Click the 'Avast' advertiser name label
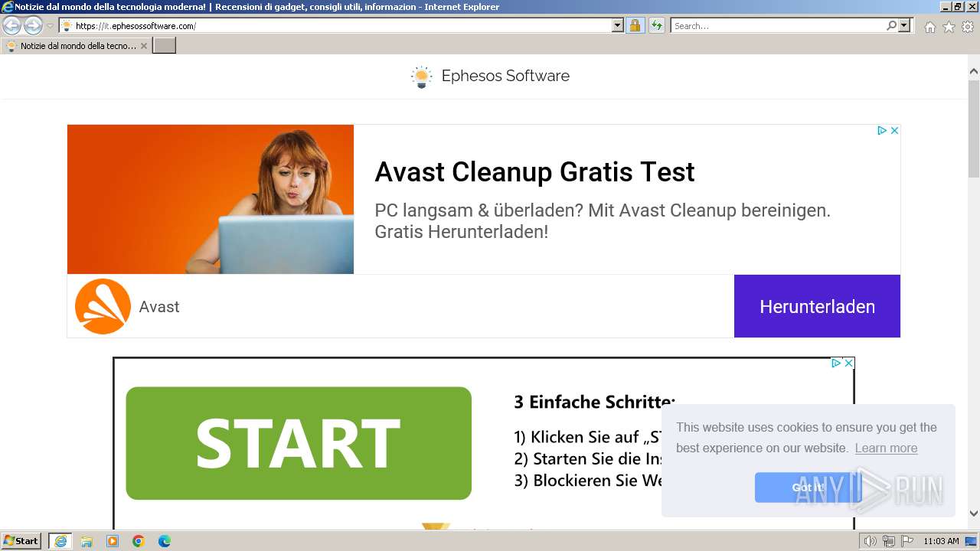This screenshot has width=980, height=551. pyautogui.click(x=159, y=307)
